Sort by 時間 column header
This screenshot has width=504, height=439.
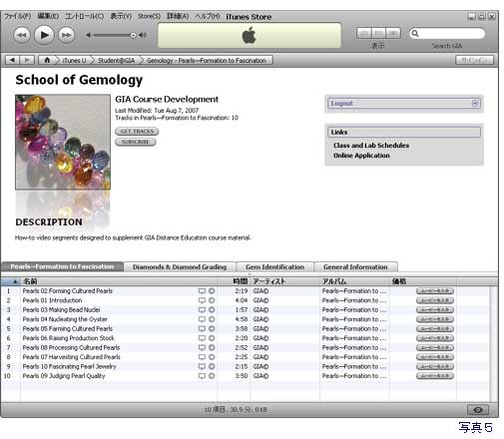pyautogui.click(x=234, y=281)
